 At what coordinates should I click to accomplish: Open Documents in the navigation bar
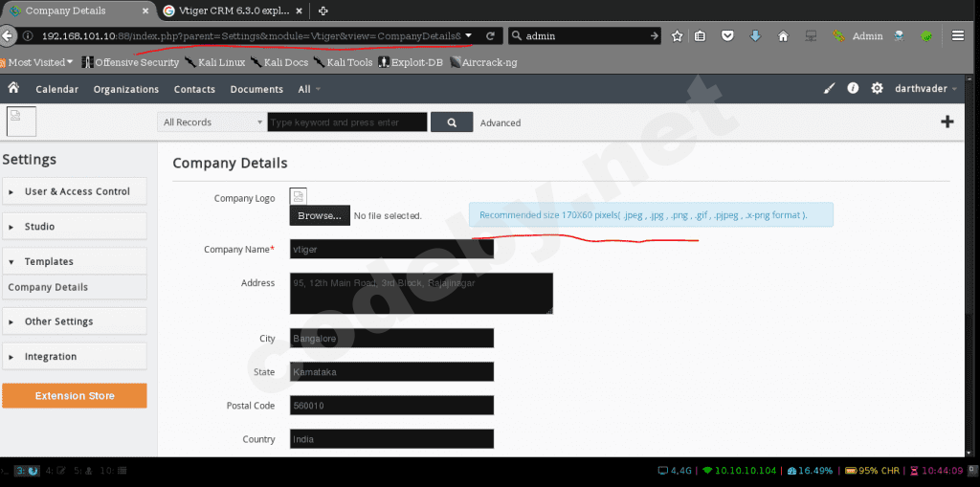coord(256,89)
